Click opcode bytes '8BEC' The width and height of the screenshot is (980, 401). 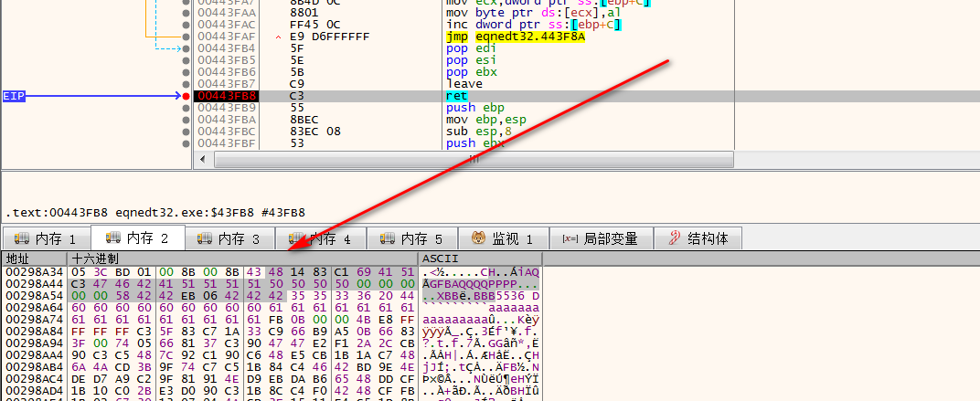pyautogui.click(x=304, y=120)
